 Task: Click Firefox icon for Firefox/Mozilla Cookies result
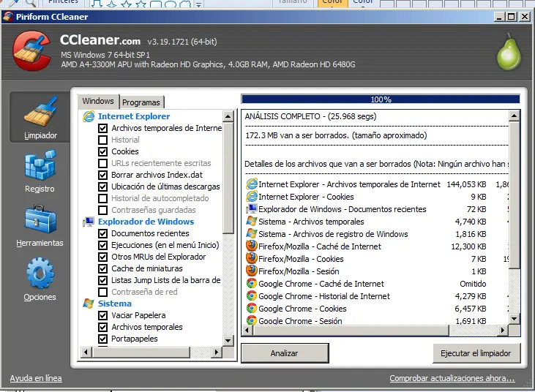[x=252, y=259]
